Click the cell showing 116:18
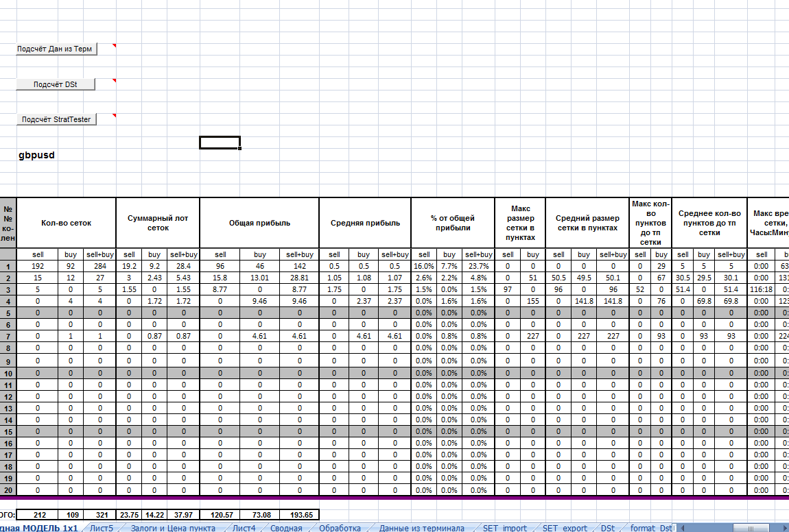Image resolution: width=789 pixels, height=532 pixels. coord(761,289)
